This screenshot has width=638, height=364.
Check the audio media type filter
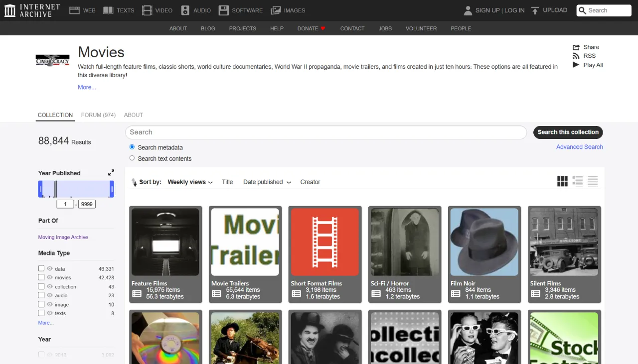tap(41, 295)
